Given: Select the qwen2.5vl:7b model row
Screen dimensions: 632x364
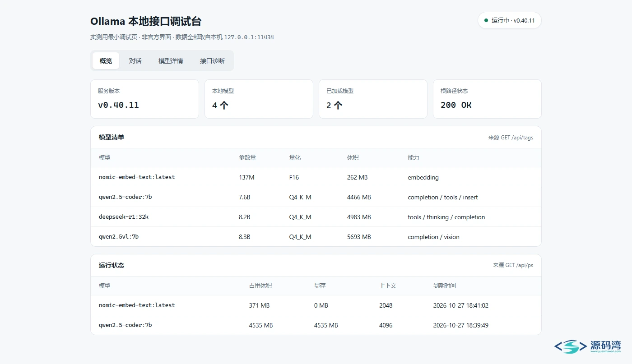Looking at the screenshot, I should point(316,237).
